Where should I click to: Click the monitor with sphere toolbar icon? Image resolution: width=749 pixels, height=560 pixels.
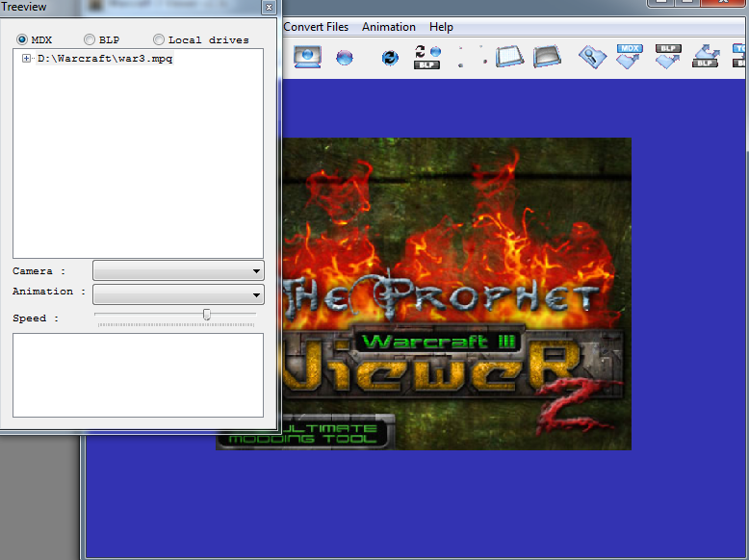click(307, 58)
